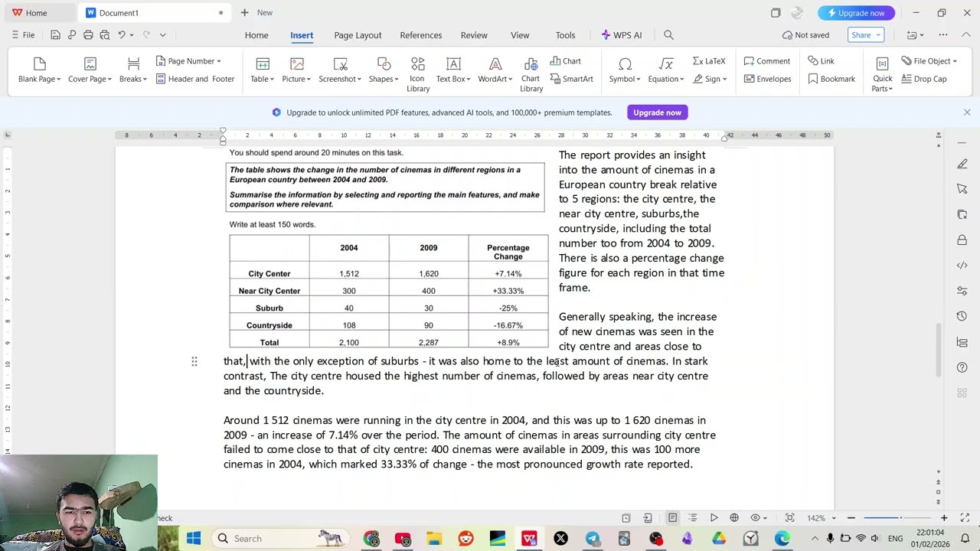
Task: Insert a Chart
Action: [566, 61]
